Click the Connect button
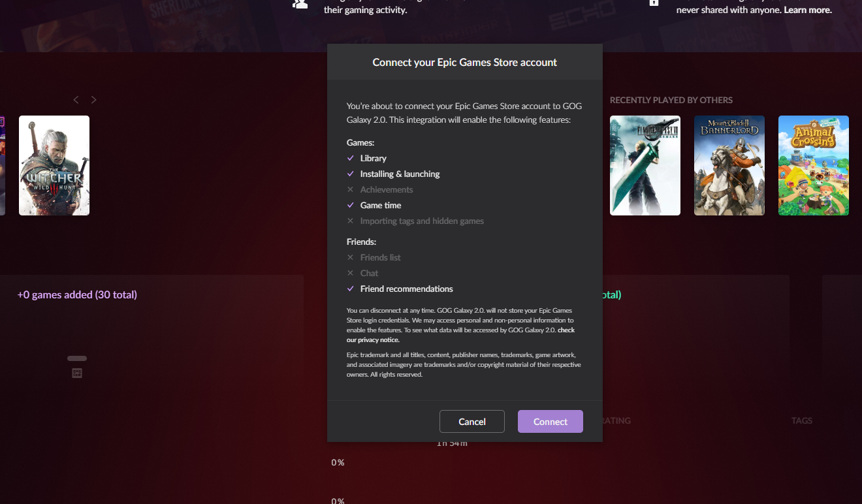The height and width of the screenshot is (504, 862). (x=550, y=422)
